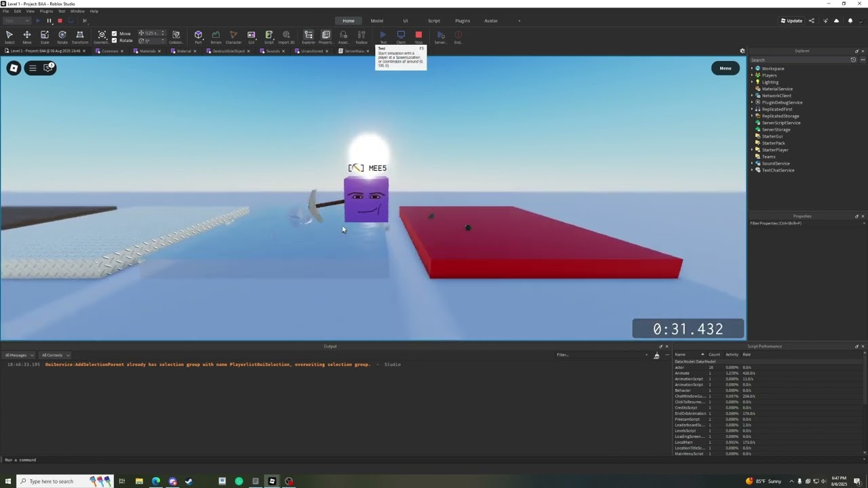Expand the ReplicatedStorage node
Image resolution: width=868 pixels, height=488 pixels.
pos(752,116)
